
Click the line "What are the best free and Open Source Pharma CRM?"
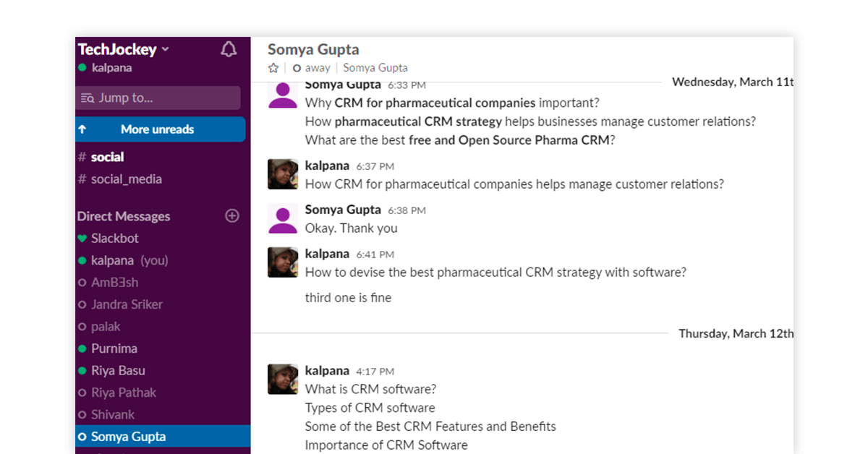click(x=460, y=140)
